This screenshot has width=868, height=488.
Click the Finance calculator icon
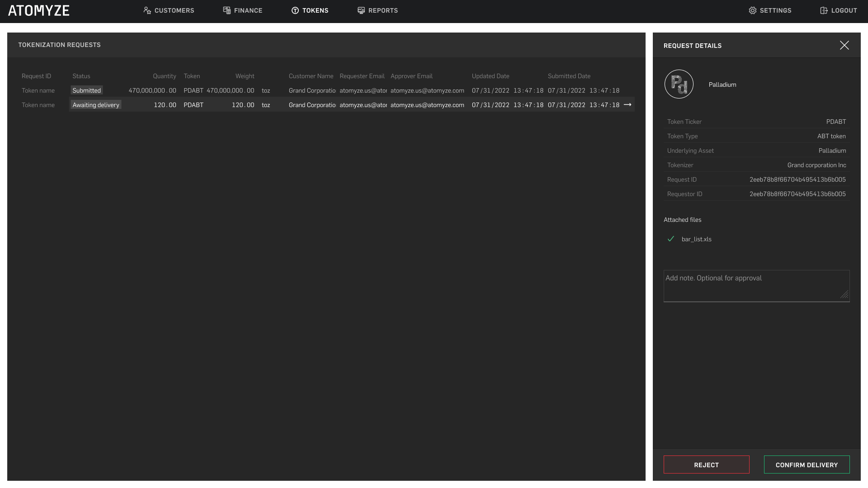[x=226, y=10]
